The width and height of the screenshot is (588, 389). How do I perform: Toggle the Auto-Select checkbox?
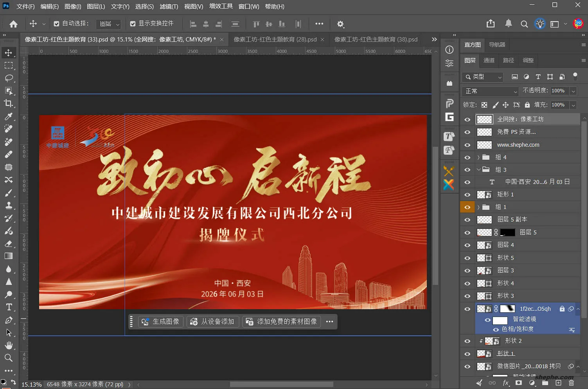[57, 24]
